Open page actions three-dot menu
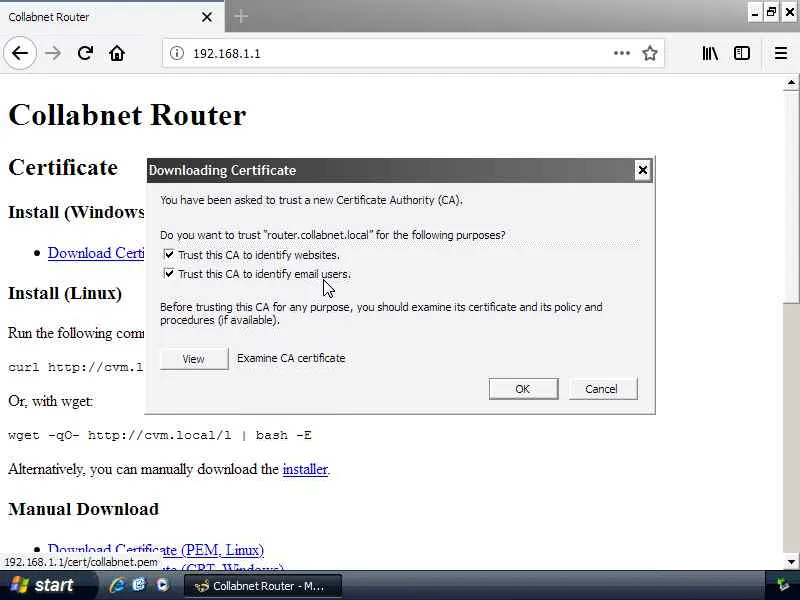The width and height of the screenshot is (800, 600). (x=621, y=53)
